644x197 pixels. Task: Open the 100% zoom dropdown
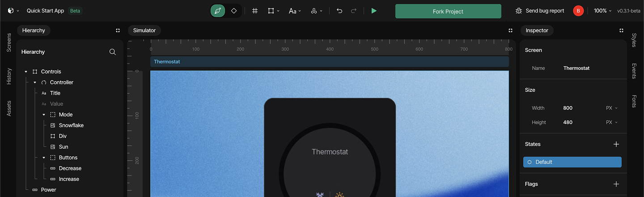[x=602, y=11]
